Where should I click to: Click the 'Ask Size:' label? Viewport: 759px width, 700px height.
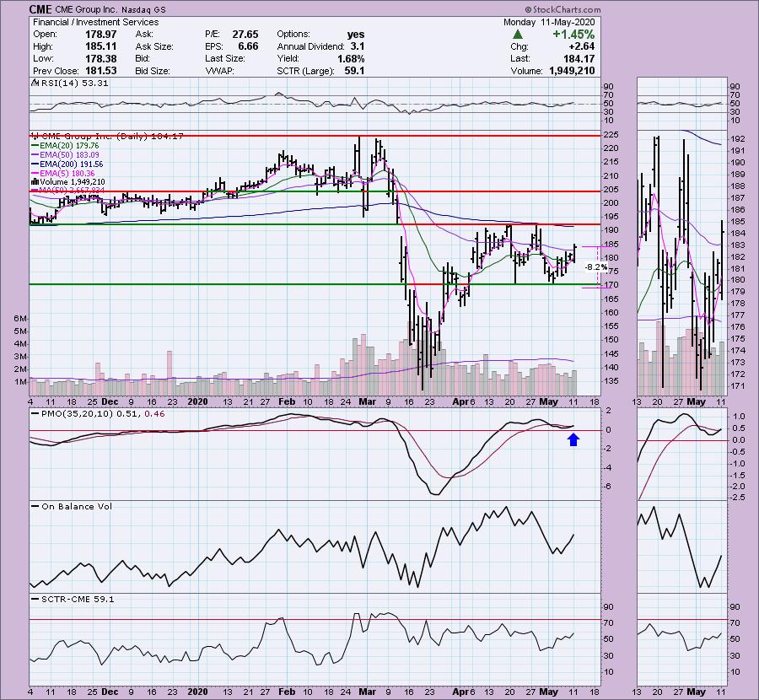point(154,46)
